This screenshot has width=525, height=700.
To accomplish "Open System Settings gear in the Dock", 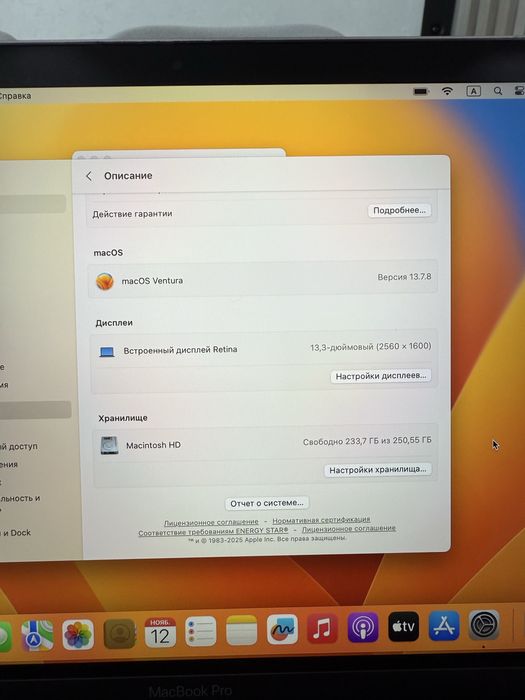I will pos(484,625).
